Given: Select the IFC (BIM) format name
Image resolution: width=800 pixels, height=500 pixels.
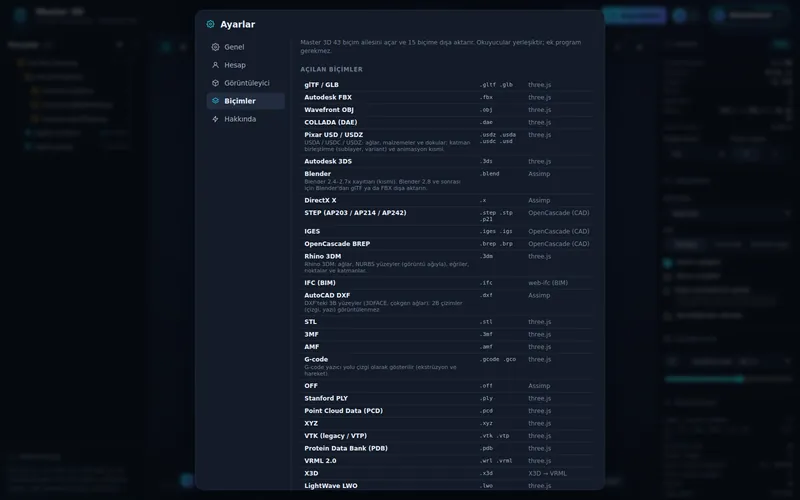Looking at the screenshot, I should [320, 283].
